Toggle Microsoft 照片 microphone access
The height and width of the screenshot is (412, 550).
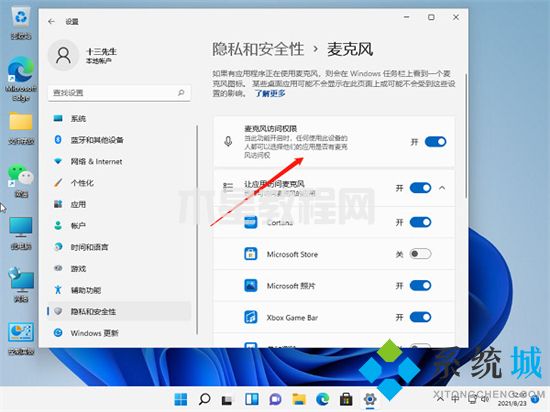click(420, 286)
